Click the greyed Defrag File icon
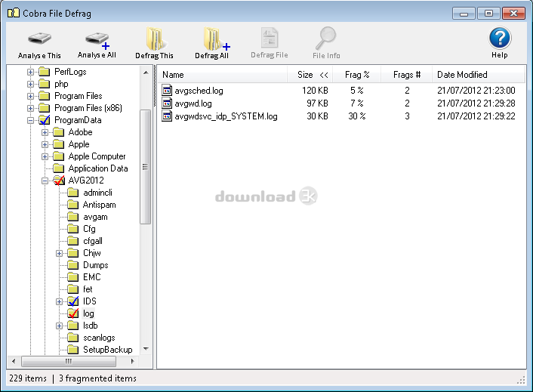The height and width of the screenshot is (392, 533). point(270,38)
